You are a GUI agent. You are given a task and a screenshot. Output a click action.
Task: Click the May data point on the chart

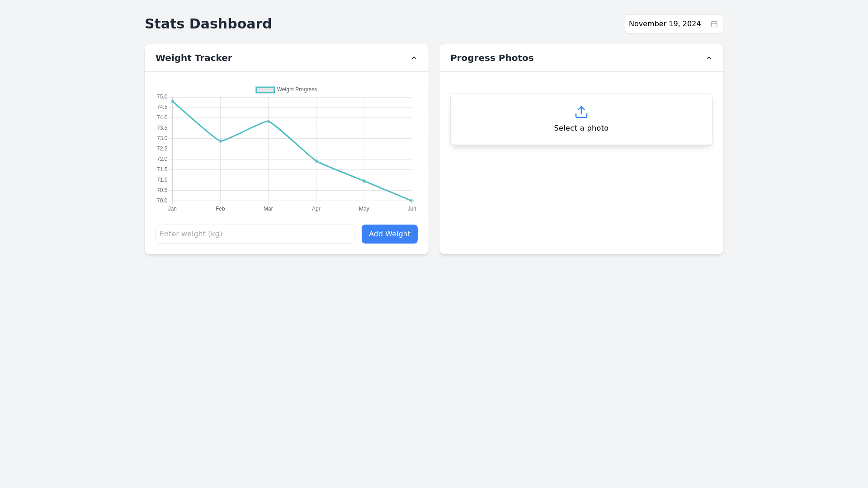tap(364, 181)
